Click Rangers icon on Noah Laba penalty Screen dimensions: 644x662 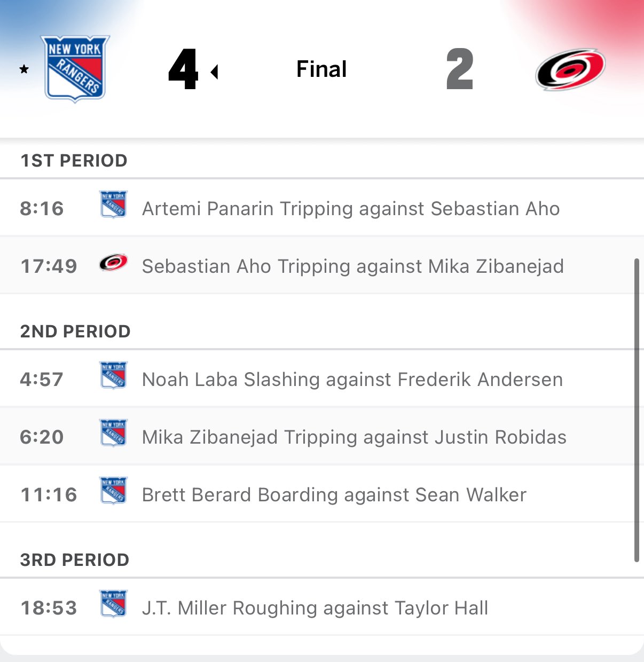tap(114, 375)
